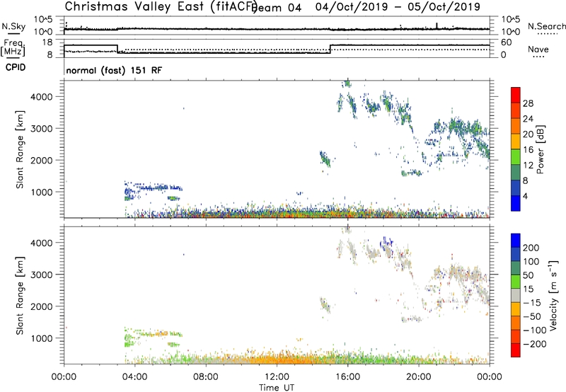Image resolution: width=566 pixels, height=392 pixels.
Task: Click the Freq. [MHz] axis label
Action: 13,47
